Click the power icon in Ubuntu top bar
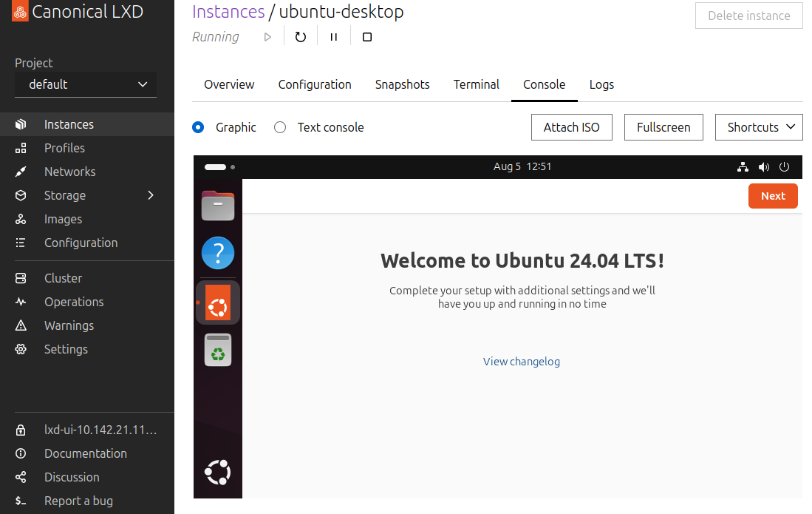 (x=785, y=167)
